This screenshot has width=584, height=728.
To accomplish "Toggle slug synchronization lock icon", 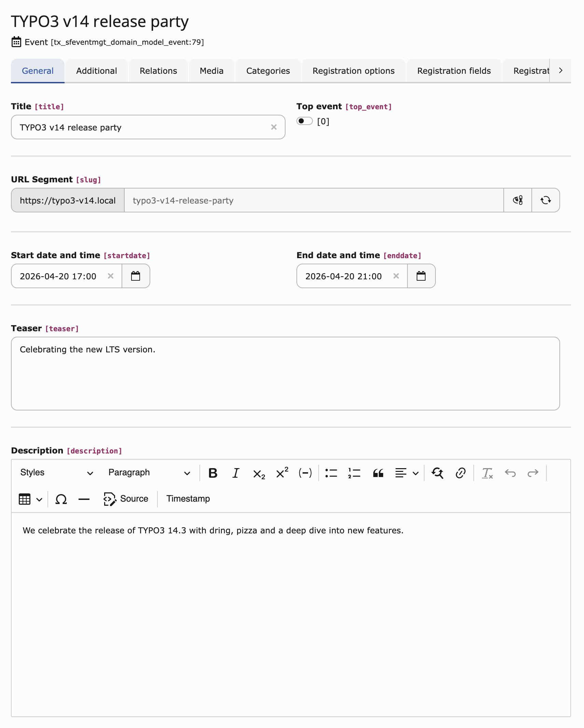I will pyautogui.click(x=518, y=200).
